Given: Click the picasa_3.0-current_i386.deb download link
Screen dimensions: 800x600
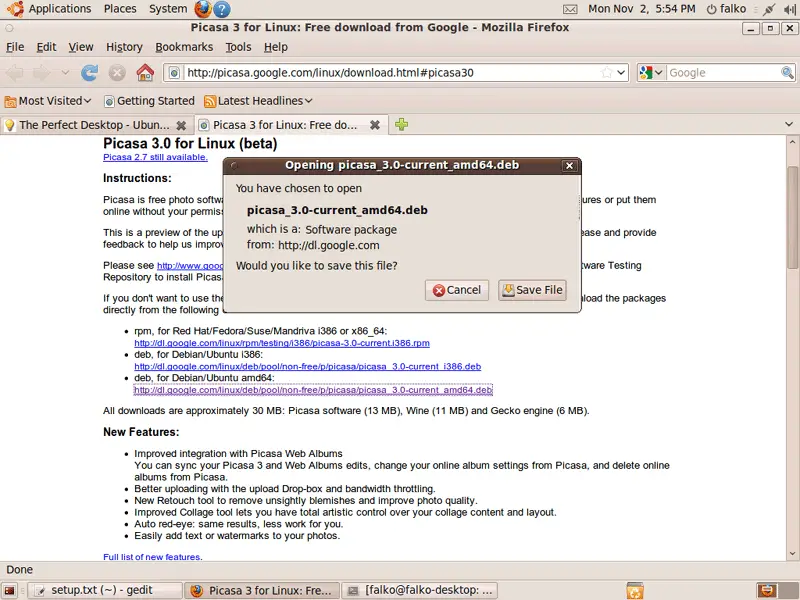Looking at the screenshot, I should (307, 367).
